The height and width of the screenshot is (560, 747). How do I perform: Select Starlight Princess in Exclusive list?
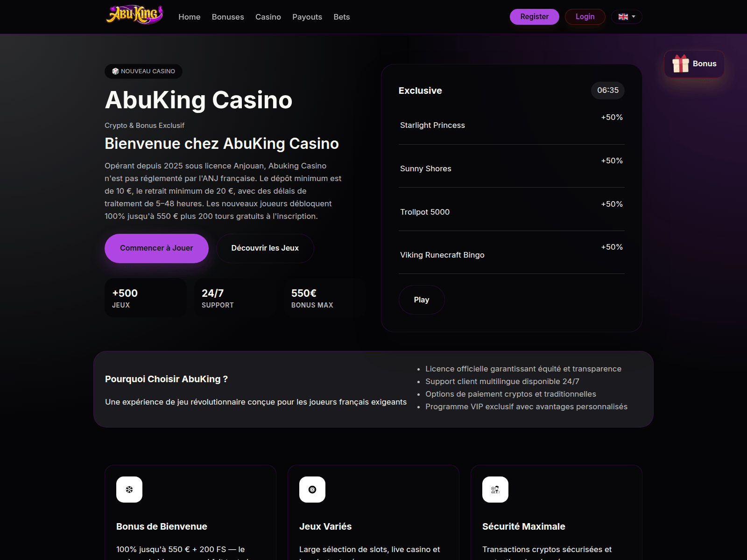click(x=432, y=125)
